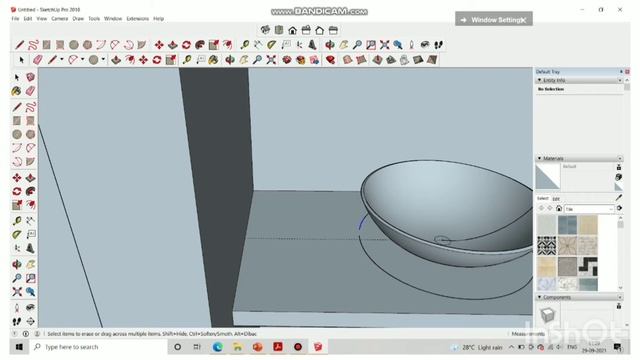Select the Freehand tool in top toolbar row

pos(33,45)
